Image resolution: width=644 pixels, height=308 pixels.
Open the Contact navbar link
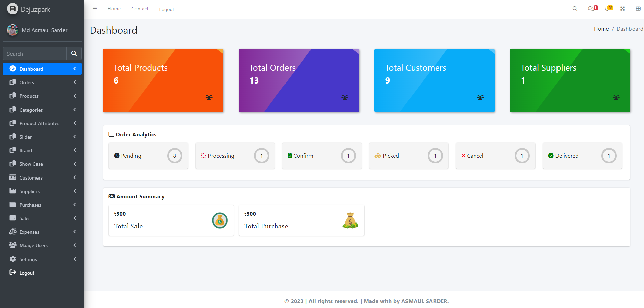[x=140, y=9]
